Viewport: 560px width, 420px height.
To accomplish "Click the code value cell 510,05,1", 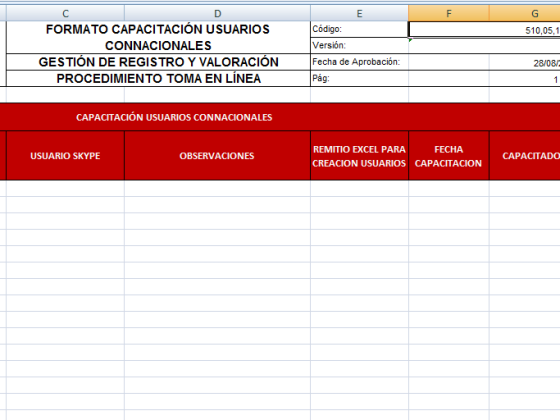I will click(484, 30).
